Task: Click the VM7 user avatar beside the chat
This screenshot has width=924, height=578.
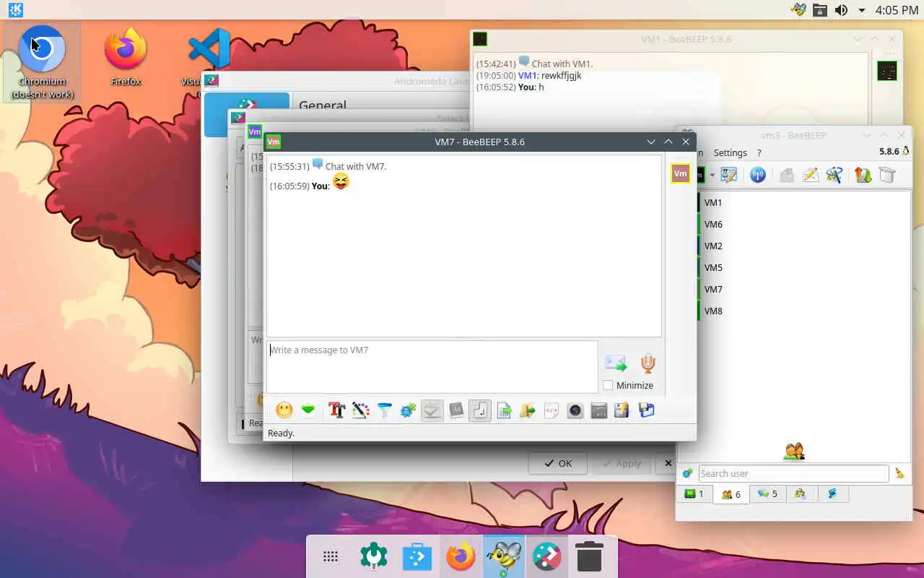Action: [x=680, y=173]
